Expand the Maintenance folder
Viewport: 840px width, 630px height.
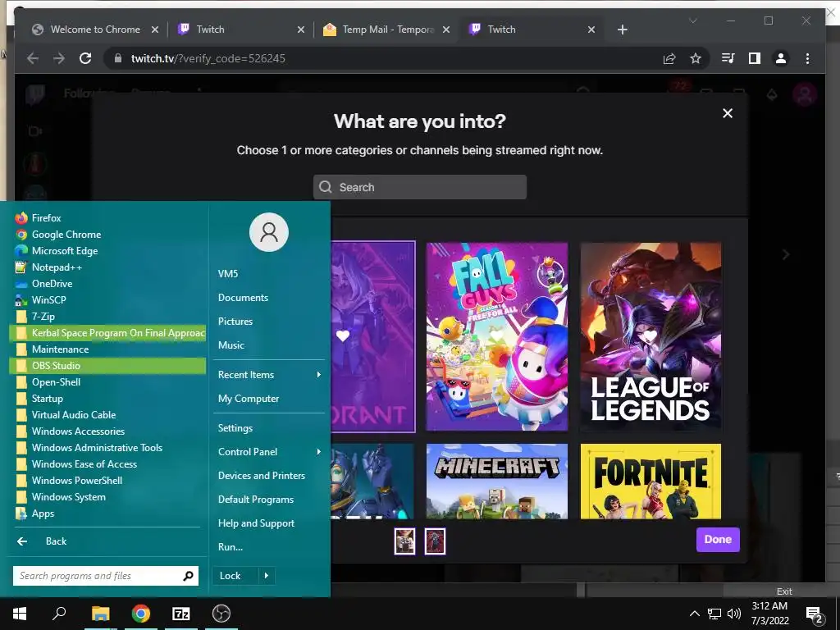coord(107,349)
